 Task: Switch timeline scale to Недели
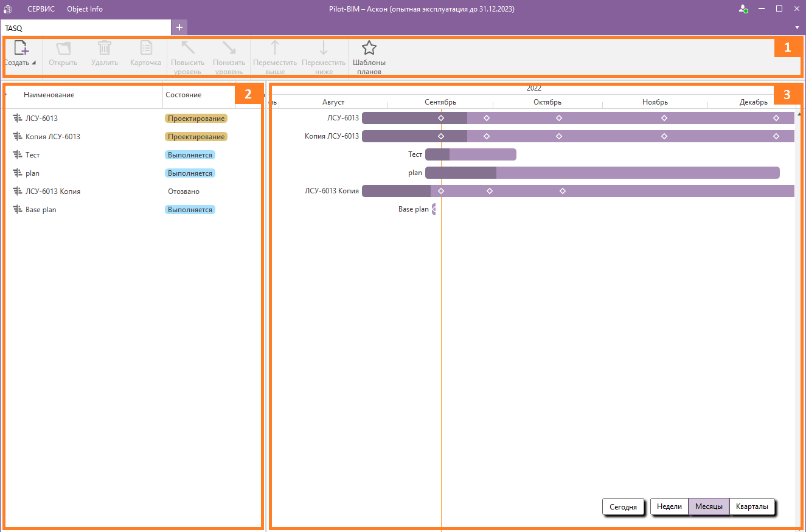point(669,506)
